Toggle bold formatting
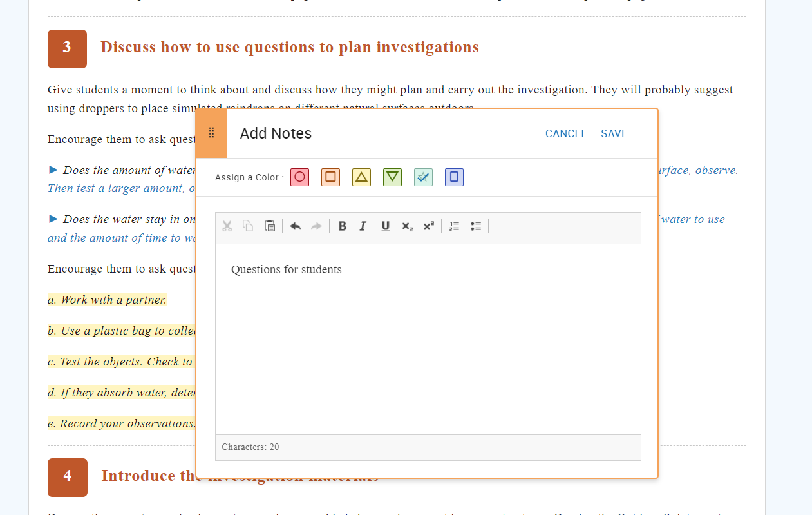Image resolution: width=812 pixels, height=515 pixels. click(343, 226)
